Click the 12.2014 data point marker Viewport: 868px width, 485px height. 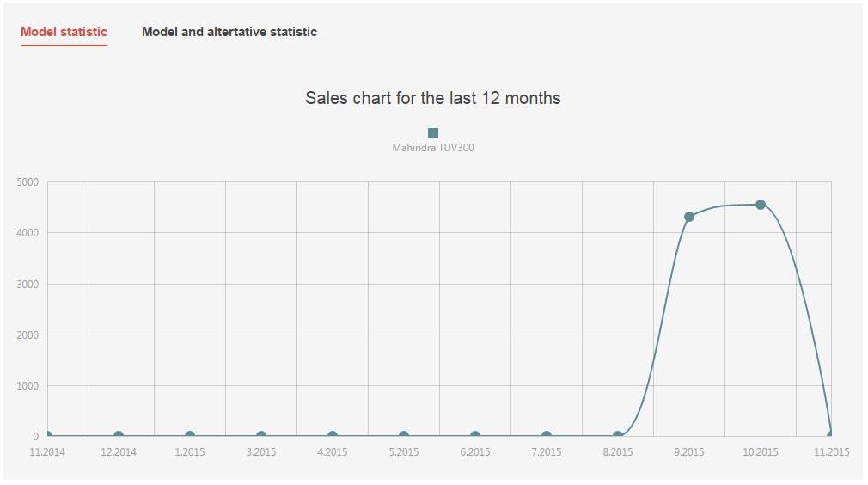pyautogui.click(x=119, y=436)
